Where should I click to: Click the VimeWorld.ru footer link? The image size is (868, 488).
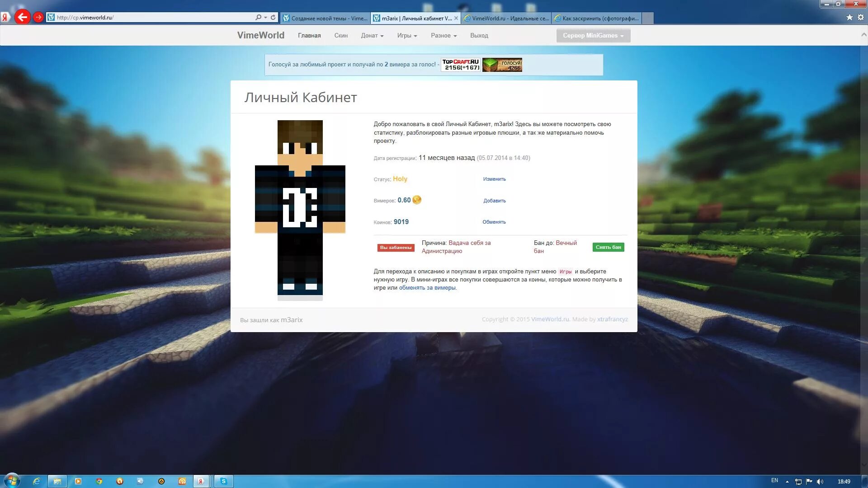point(550,319)
